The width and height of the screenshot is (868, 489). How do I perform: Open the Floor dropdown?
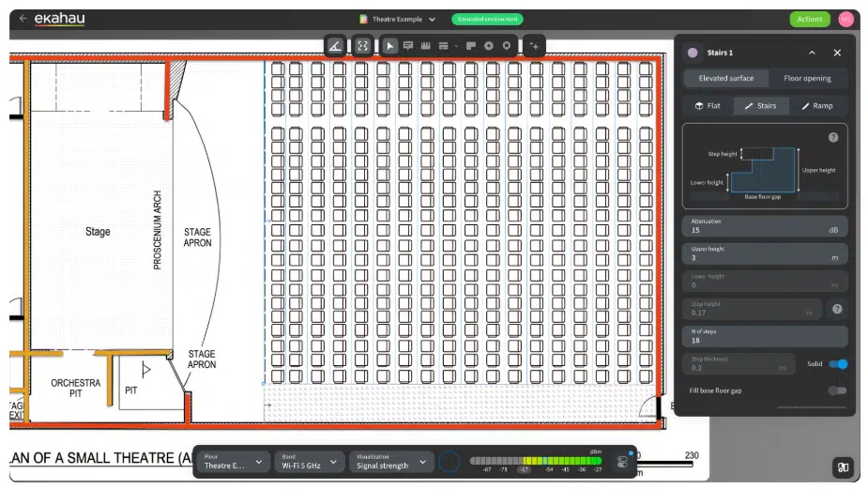point(233,462)
